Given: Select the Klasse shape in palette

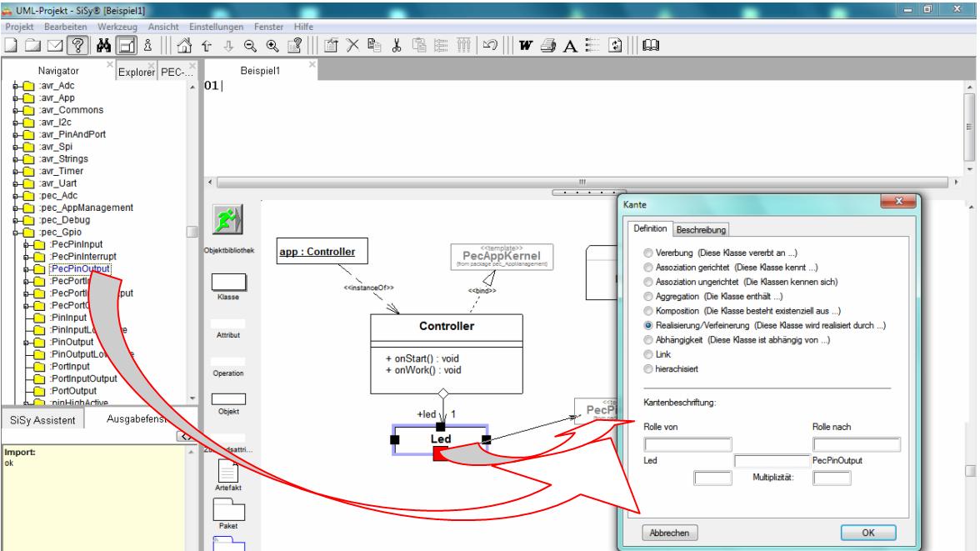Looking at the screenshot, I should (x=228, y=282).
